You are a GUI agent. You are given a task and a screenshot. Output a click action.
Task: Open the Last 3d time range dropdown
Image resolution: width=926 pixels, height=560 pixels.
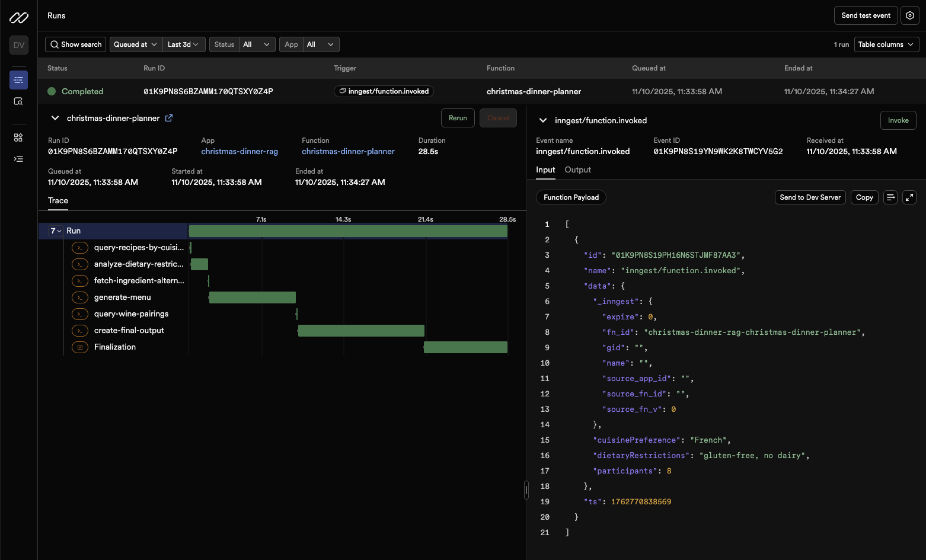coord(183,44)
